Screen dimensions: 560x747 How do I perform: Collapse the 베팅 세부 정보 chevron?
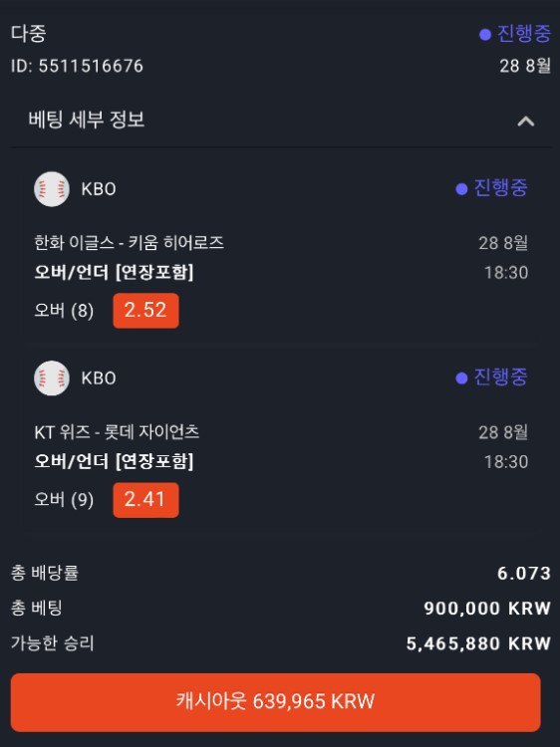[526, 122]
